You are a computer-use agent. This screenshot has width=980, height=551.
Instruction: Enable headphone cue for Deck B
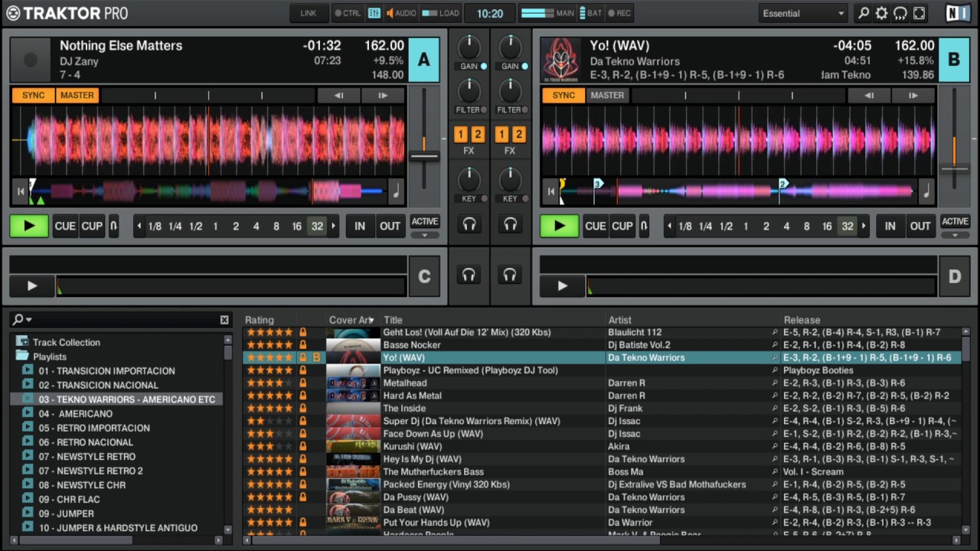point(510,224)
